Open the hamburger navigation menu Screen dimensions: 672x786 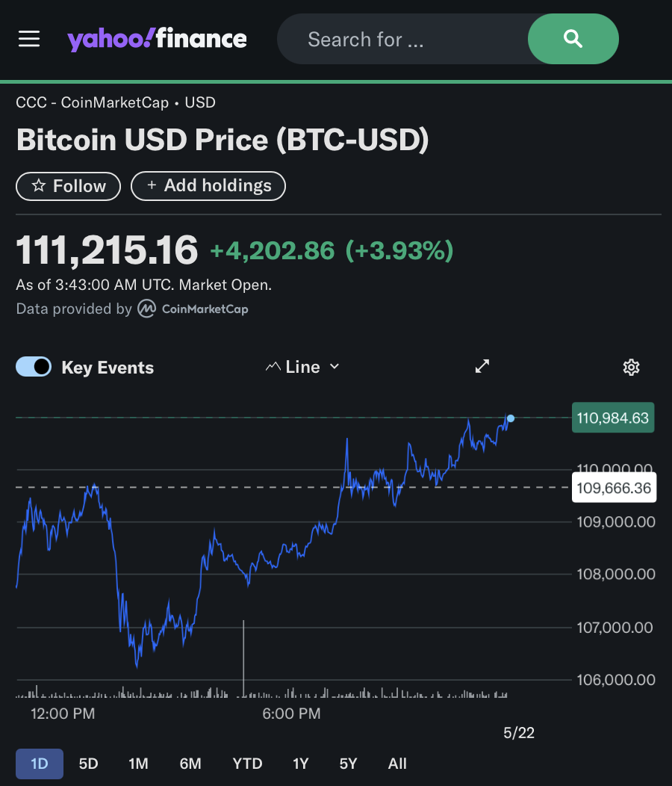29,39
